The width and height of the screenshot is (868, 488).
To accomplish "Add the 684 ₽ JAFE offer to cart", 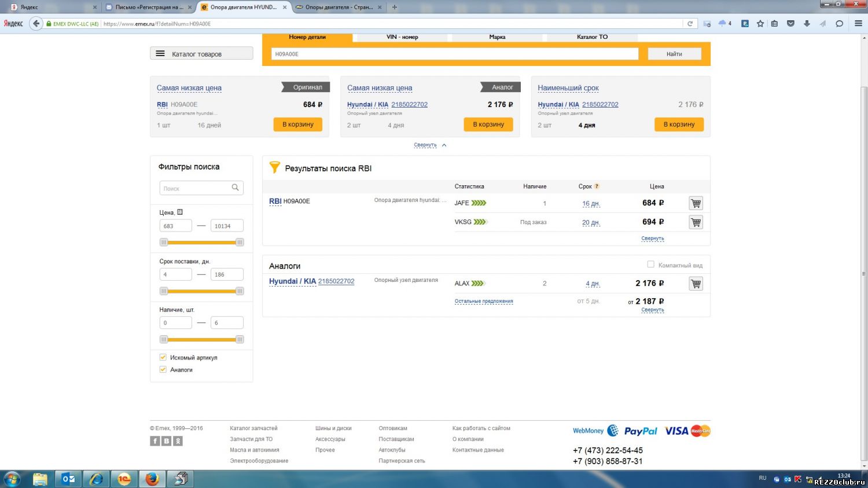I will click(x=696, y=203).
